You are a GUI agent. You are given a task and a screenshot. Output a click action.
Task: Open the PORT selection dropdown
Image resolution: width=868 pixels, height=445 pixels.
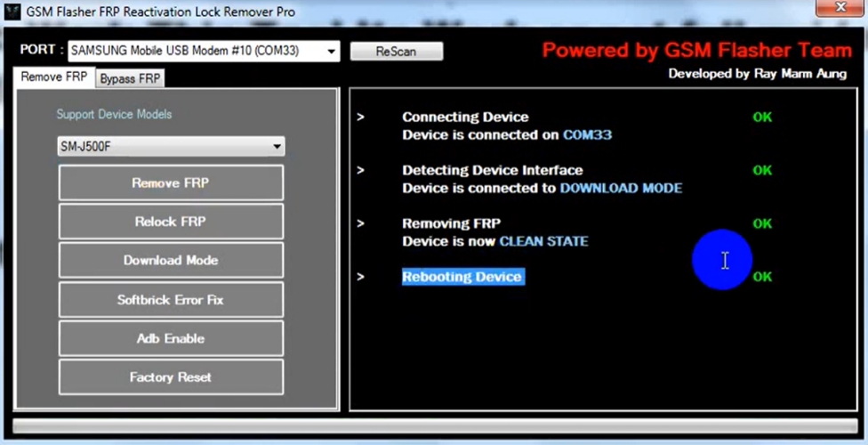[204, 51]
